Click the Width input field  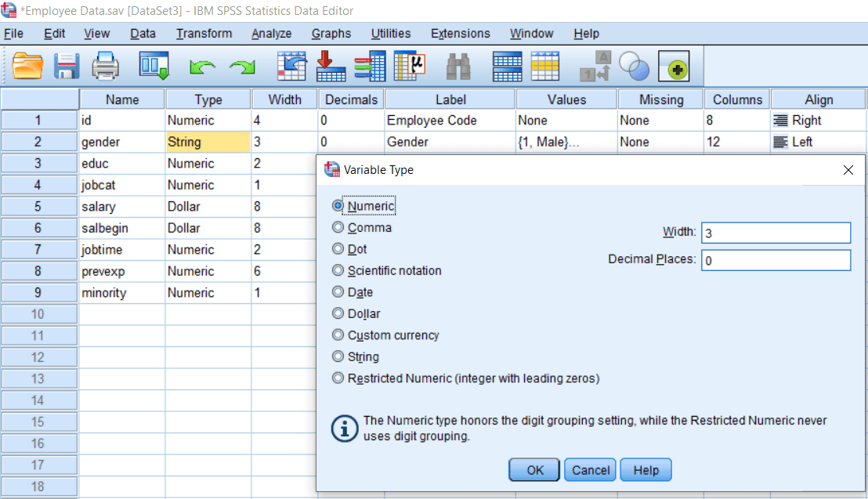776,233
